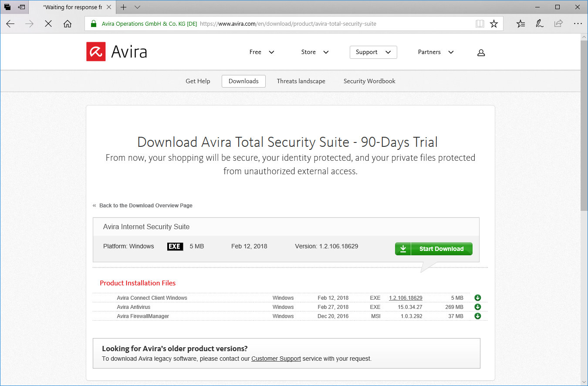Image resolution: width=588 pixels, height=386 pixels.
Task: Expand the Support menu
Action: (373, 52)
